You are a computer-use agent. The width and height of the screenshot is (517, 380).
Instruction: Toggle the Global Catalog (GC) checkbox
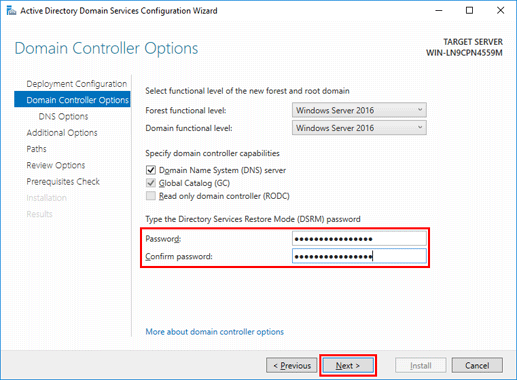click(x=151, y=183)
